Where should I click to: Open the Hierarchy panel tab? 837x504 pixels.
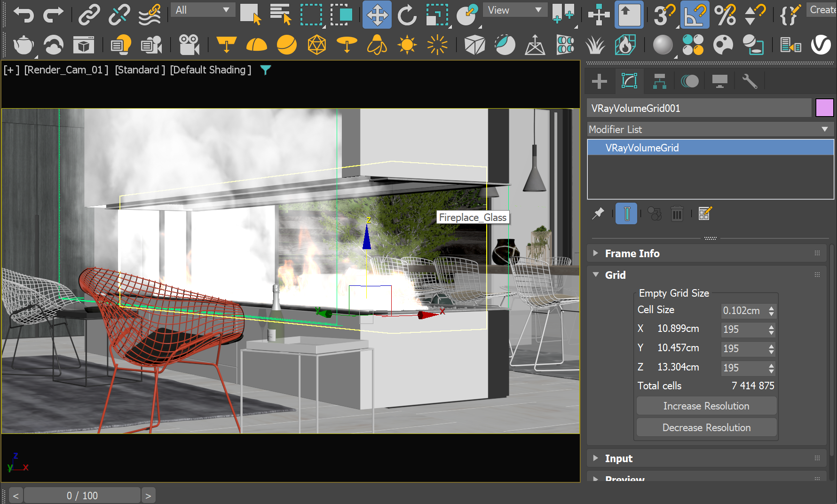pyautogui.click(x=659, y=81)
